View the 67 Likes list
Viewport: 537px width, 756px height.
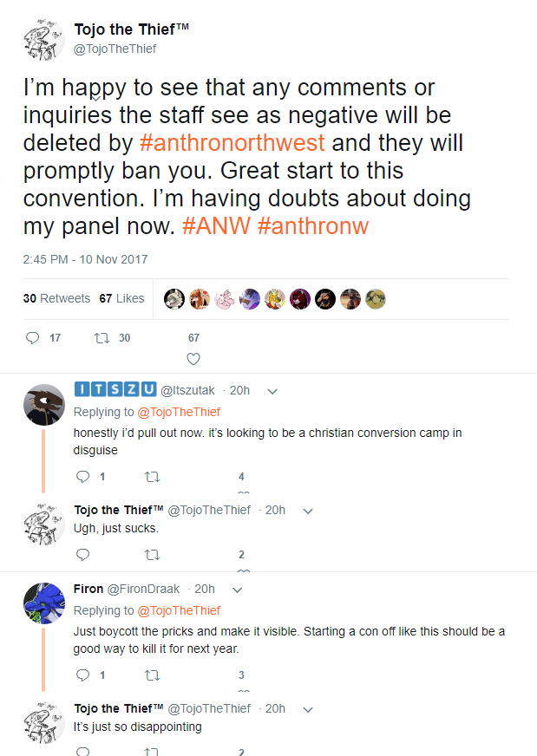point(121,298)
